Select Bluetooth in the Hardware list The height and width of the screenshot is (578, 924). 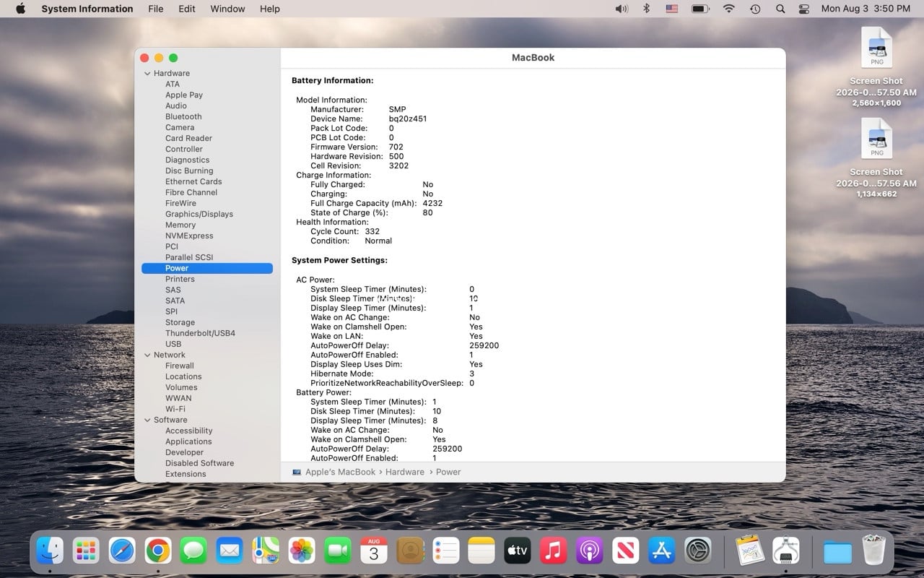tap(183, 116)
